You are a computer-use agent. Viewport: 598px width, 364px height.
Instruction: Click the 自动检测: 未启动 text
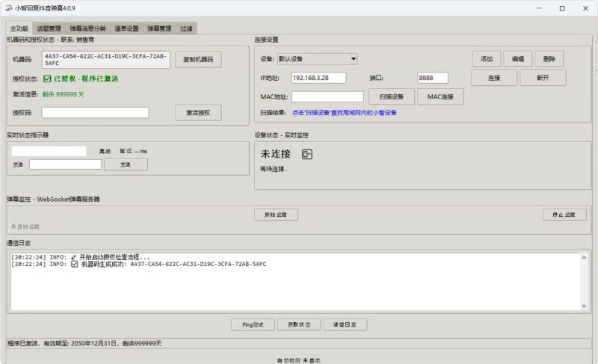299,360
